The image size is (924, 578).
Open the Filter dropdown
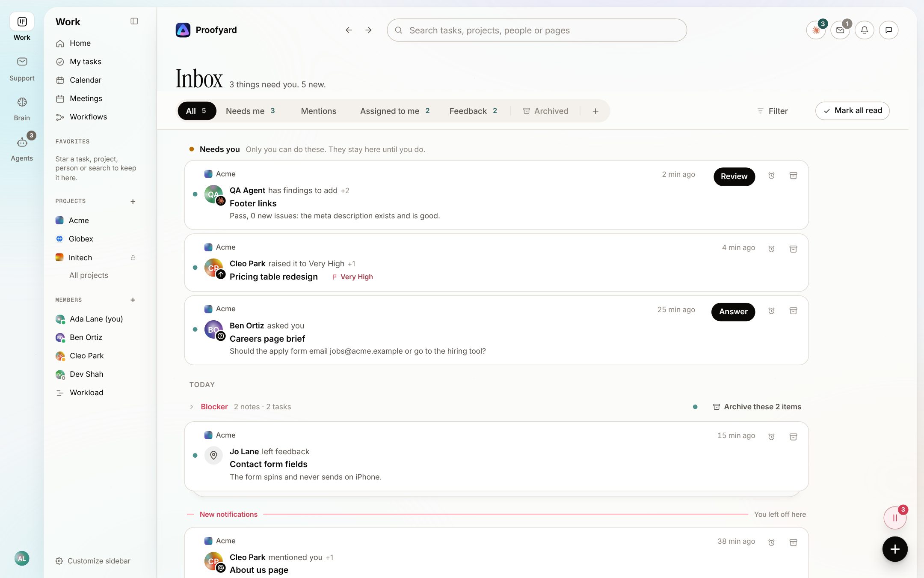pos(772,111)
